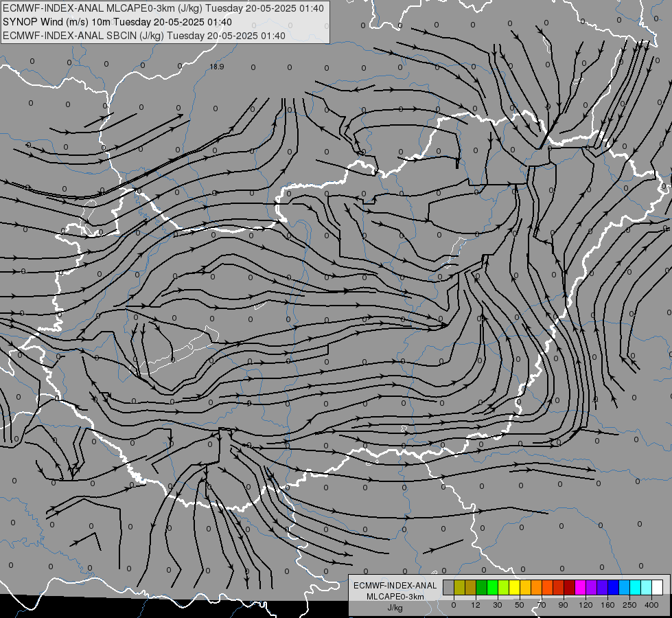Pick the dark red legend swatch
This screenshot has width=672, height=618.
coord(570,588)
